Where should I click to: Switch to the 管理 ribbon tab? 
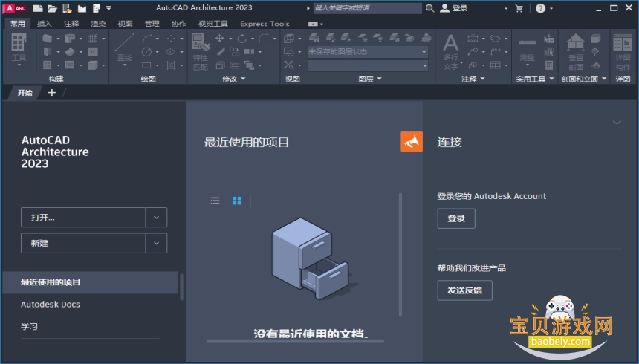click(152, 24)
